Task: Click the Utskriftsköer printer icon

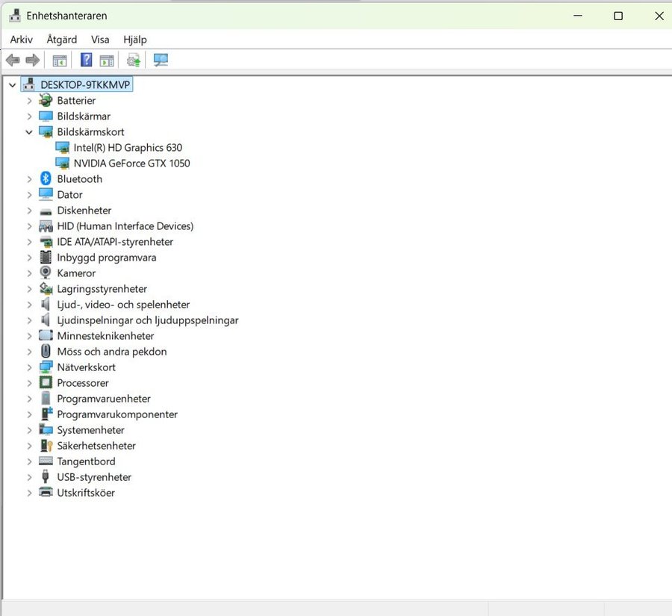Action: coord(46,492)
